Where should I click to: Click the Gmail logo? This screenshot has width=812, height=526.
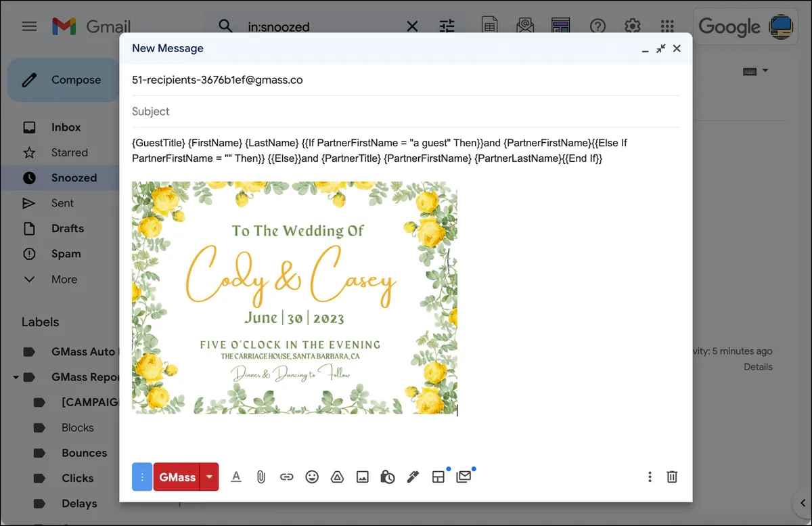pos(91,26)
